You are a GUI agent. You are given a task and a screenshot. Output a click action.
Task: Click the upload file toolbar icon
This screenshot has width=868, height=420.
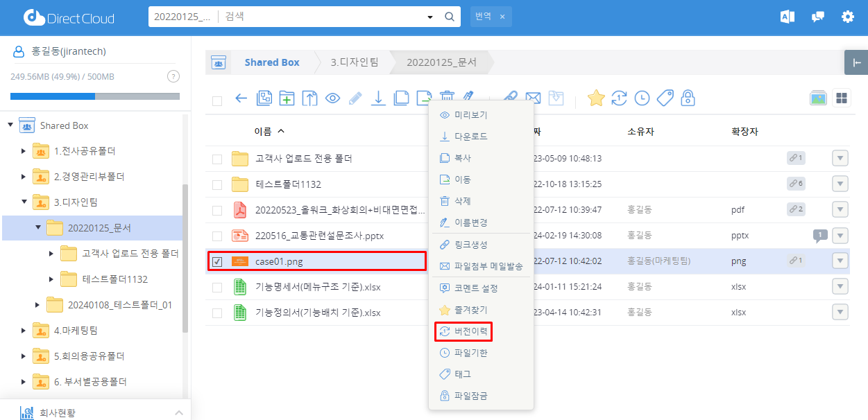coord(309,98)
